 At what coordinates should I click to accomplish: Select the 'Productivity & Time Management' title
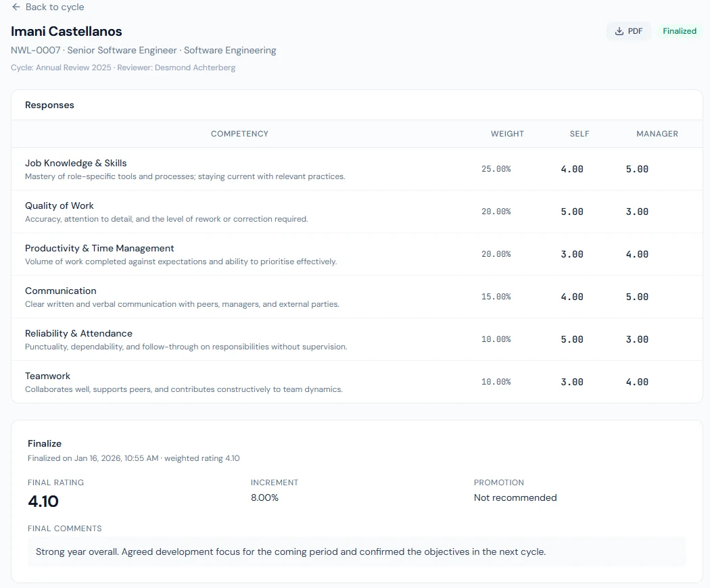[99, 248]
